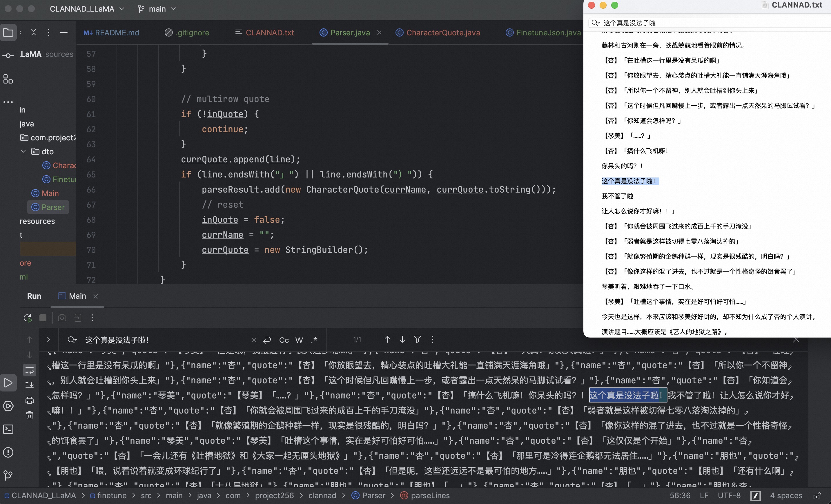
Task: Click the thread dump camera icon
Action: coord(62,318)
